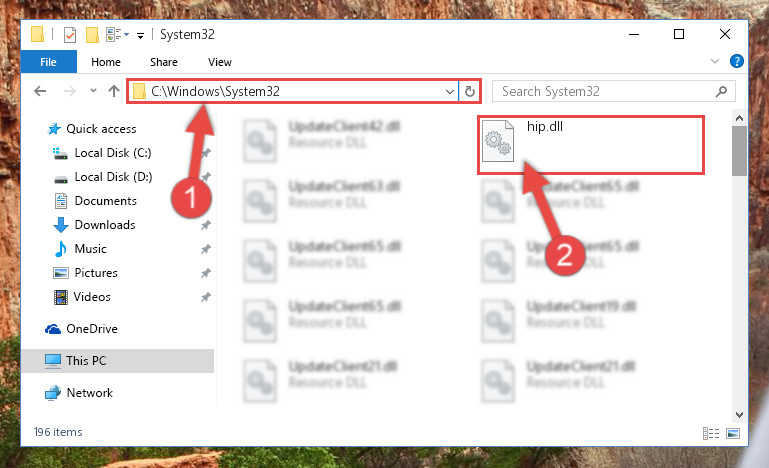The width and height of the screenshot is (769, 468).
Task: Click the New Folder quick access icon
Action: [92, 34]
